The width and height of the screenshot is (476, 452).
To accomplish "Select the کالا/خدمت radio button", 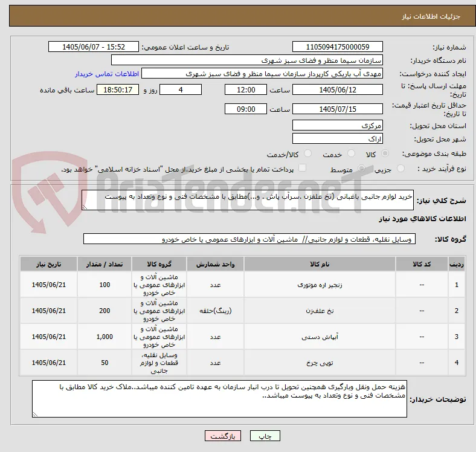I will click(308, 153).
